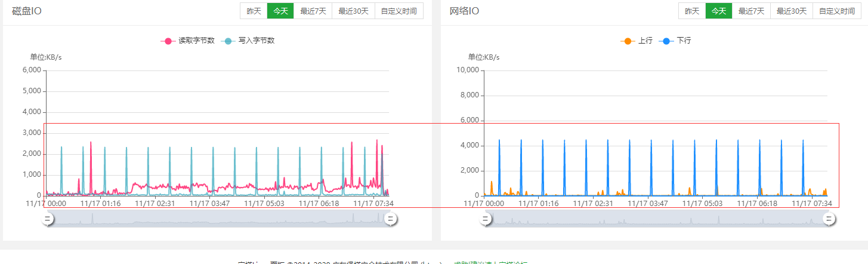Toggle 下行 legend series
Screen dimensions: 868x264
click(x=675, y=41)
